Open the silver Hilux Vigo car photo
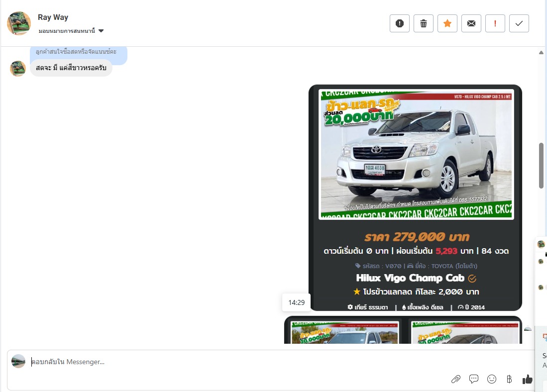The height and width of the screenshot is (392, 547). tap(416, 154)
